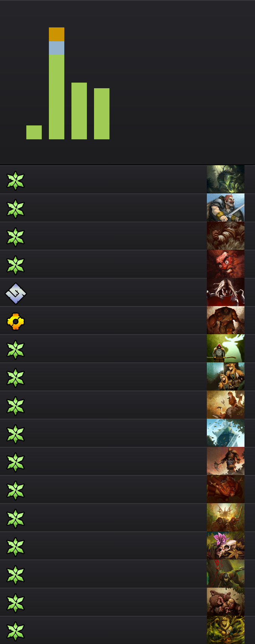
Task: Click the Growth icon beside the green forest beast card
Action: click(15, 181)
